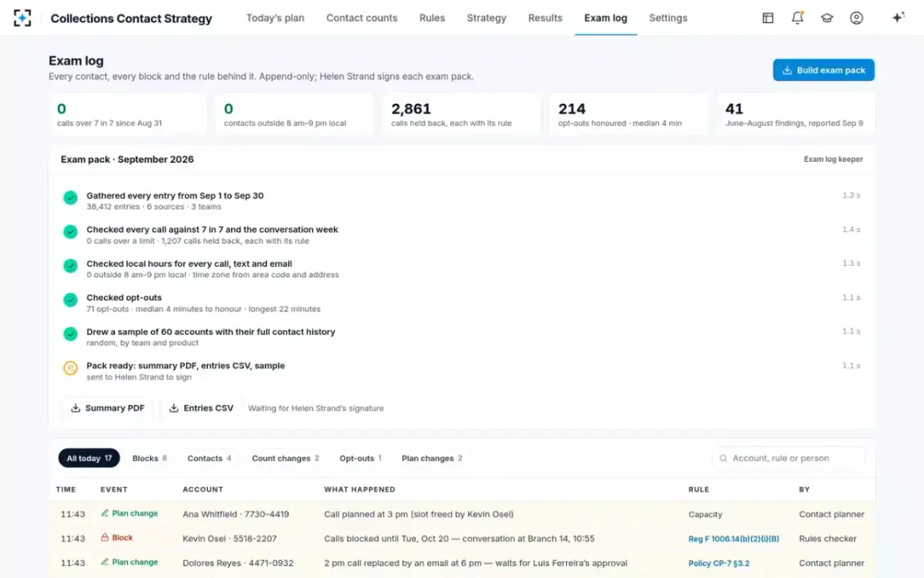This screenshot has height=578, width=924.
Task: Open the graduation cap learning icon
Action: [x=827, y=18]
